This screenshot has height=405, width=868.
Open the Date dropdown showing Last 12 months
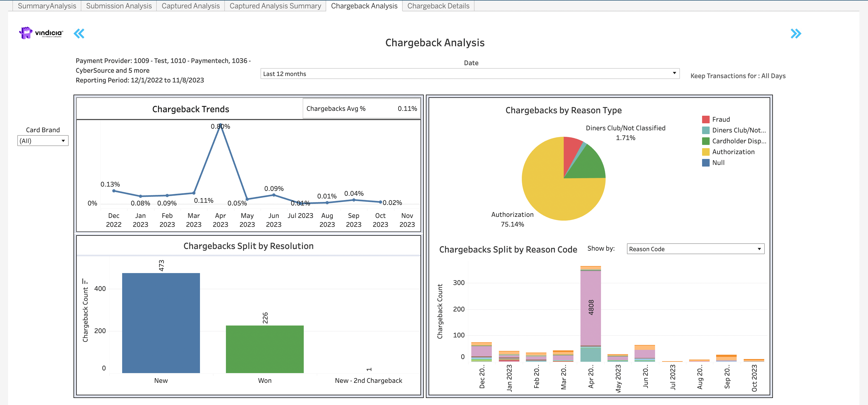tap(470, 74)
